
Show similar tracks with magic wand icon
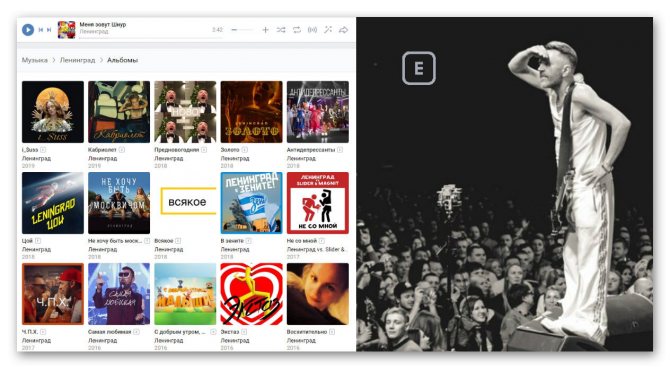click(x=328, y=30)
